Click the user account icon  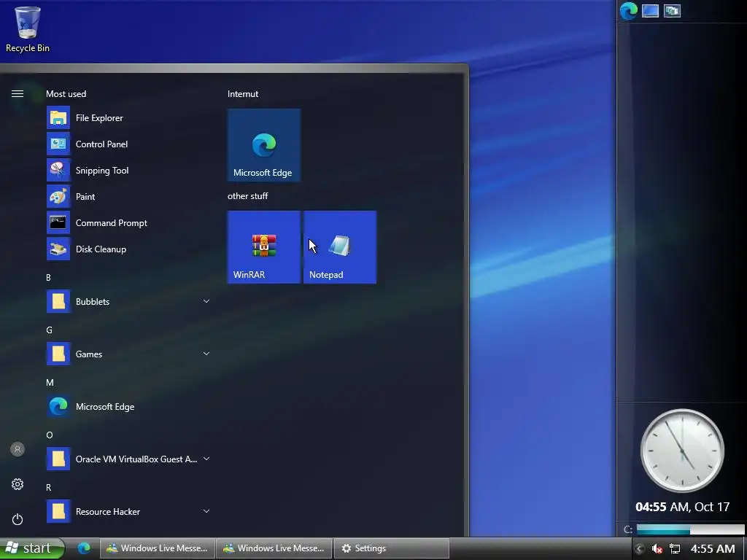tap(18, 449)
